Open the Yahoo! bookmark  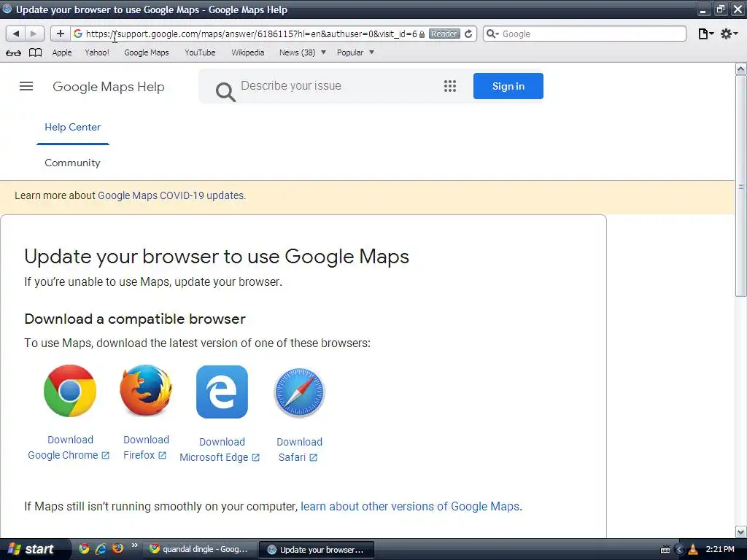point(97,52)
